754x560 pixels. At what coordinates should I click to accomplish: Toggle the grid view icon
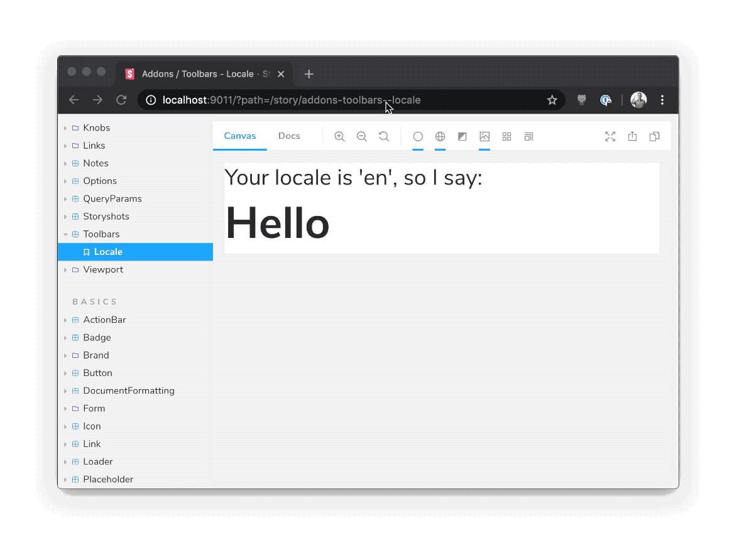[x=506, y=136]
